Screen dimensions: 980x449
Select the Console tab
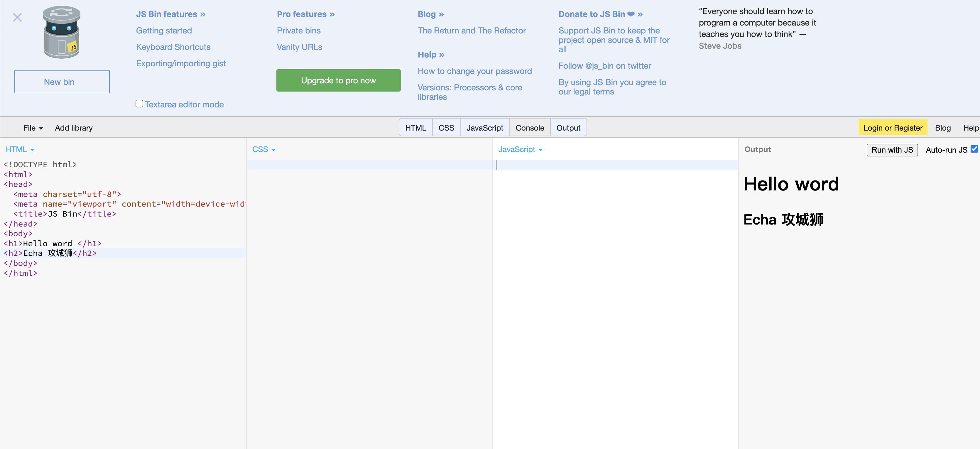pyautogui.click(x=530, y=128)
